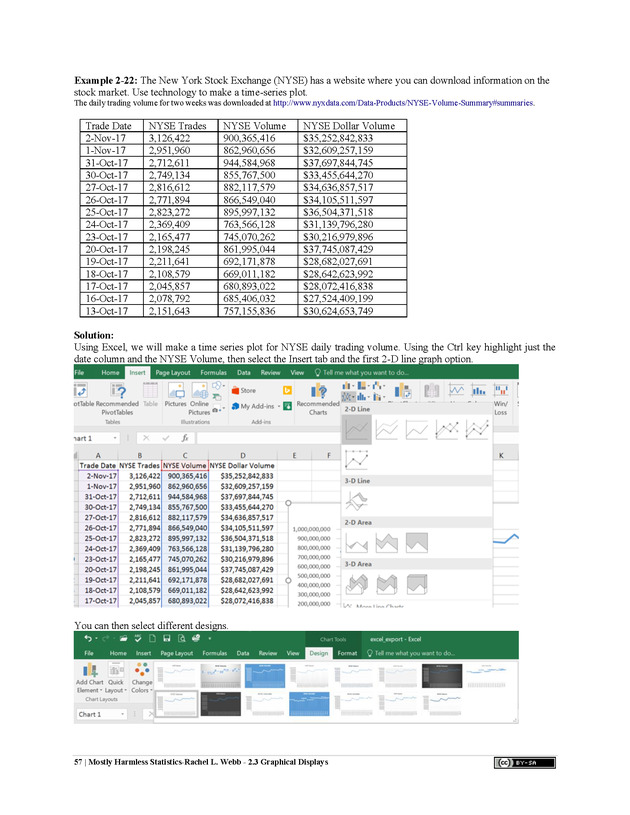Screen dimensions: 630x815
Task: Select the 2-D Stacked Area chart option
Action: pyautogui.click(x=386, y=543)
